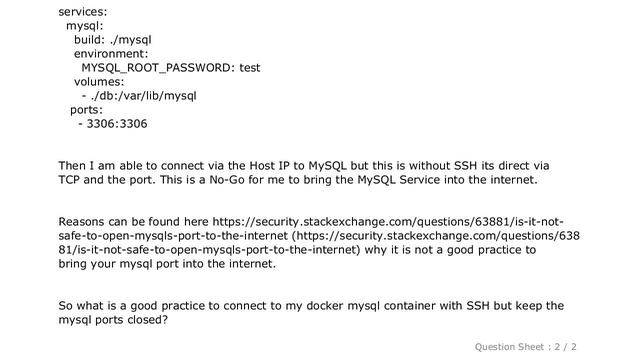Click the 'mysql:' service line
640x360 pixels.
(84, 26)
